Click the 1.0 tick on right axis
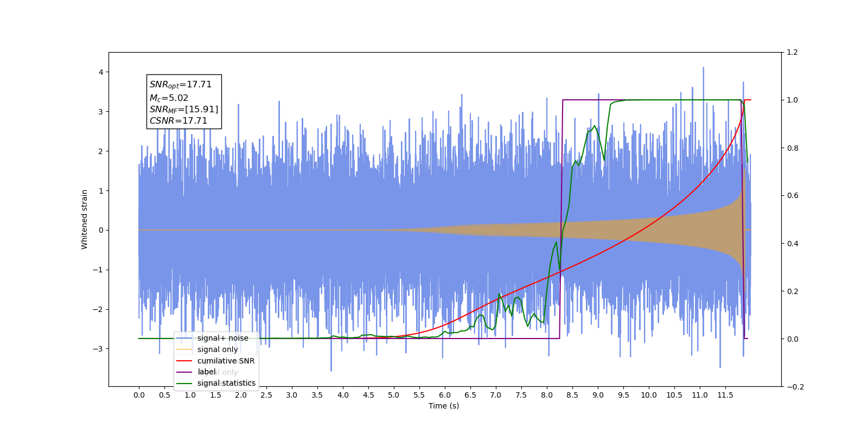Viewport: 868px width, 434px height. click(x=793, y=100)
